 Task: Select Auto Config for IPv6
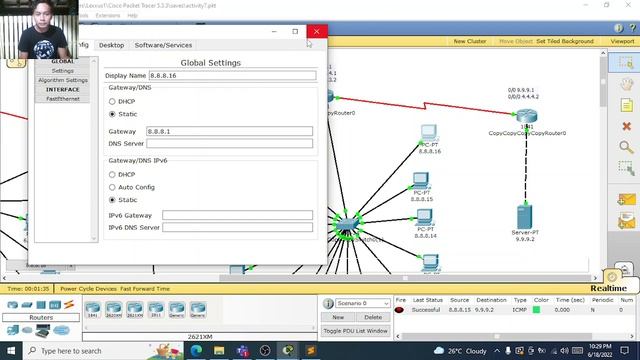pos(112,187)
